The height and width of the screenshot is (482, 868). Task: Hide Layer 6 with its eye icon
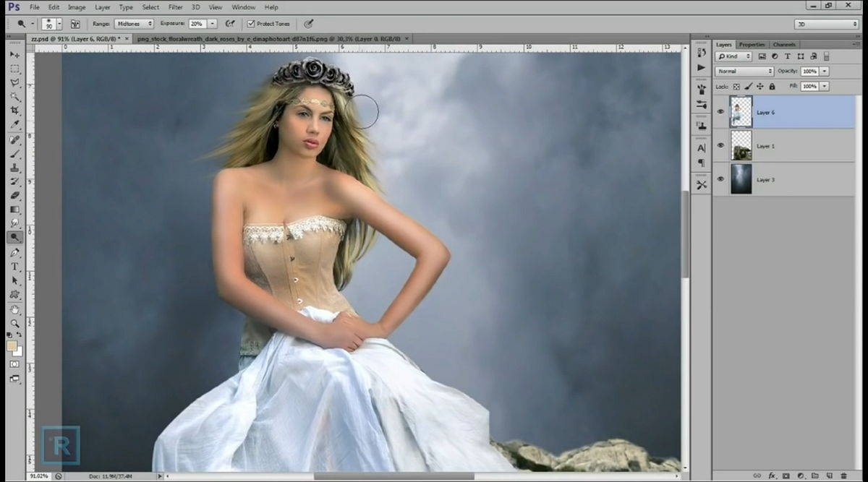[x=720, y=111]
